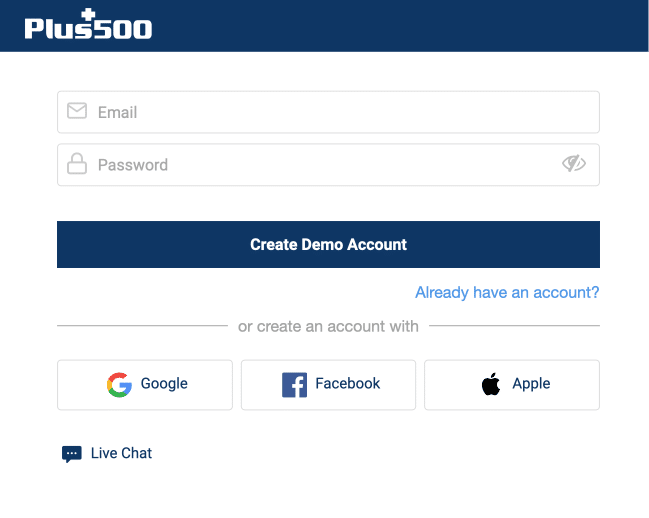Click the Create Demo Account button
Viewport: 649px width, 518px height.
[x=328, y=245]
